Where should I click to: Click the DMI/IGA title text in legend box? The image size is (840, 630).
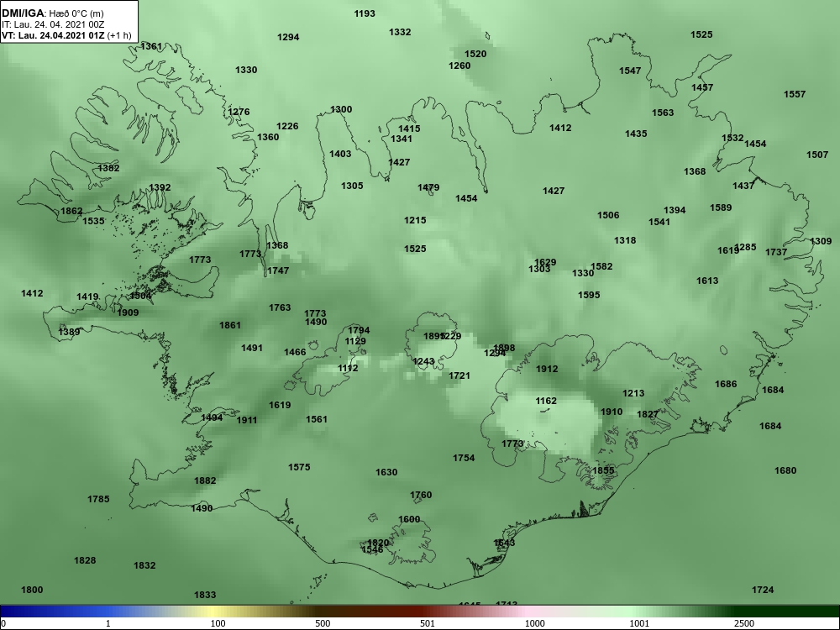[x=23, y=13]
